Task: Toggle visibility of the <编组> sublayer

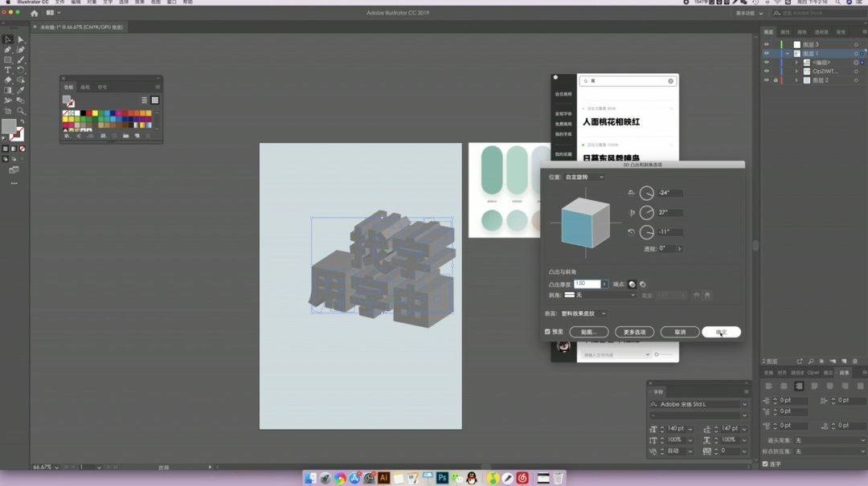Action: pos(766,63)
